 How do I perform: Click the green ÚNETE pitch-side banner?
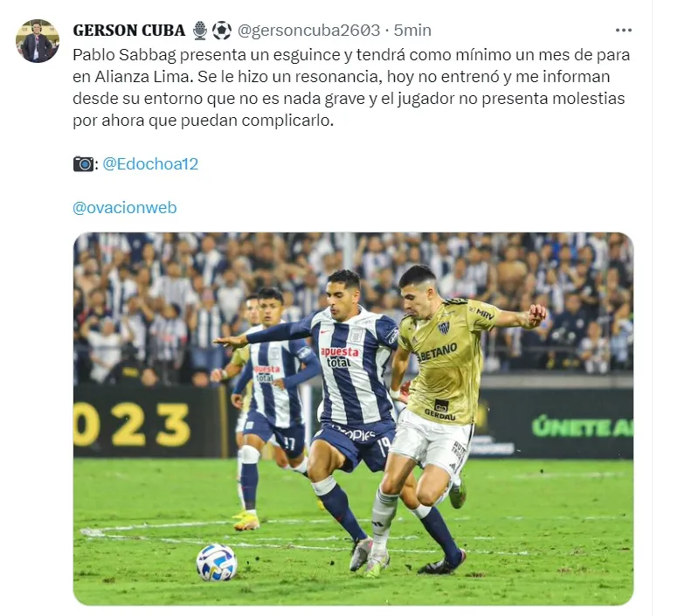(x=583, y=426)
